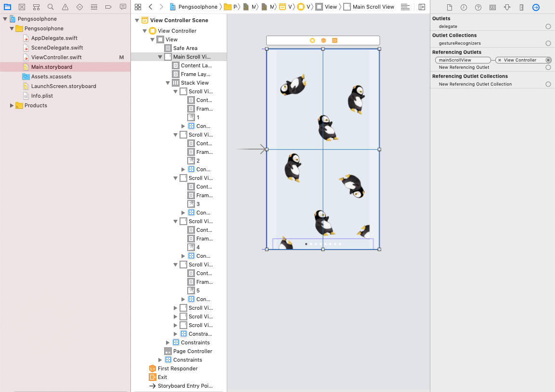555x392 pixels.
Task: Show the Connections inspector arrow icon
Action: 536,7
